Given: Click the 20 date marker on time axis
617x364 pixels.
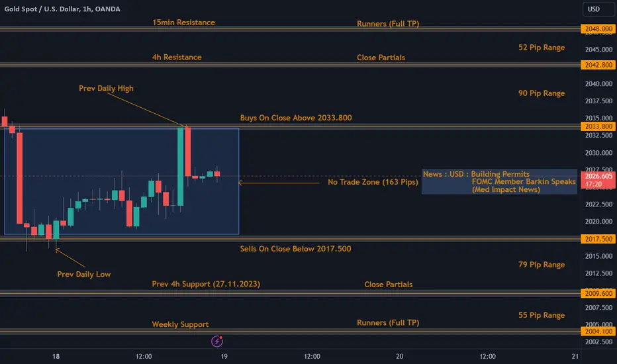Looking at the screenshot, I should pyautogui.click(x=399, y=356).
